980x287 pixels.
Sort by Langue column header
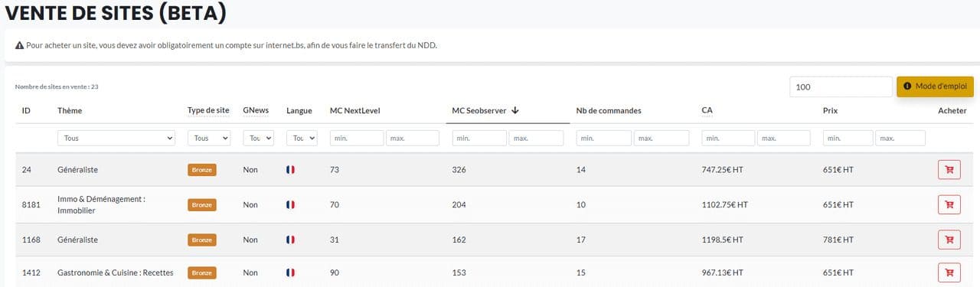pos(299,110)
